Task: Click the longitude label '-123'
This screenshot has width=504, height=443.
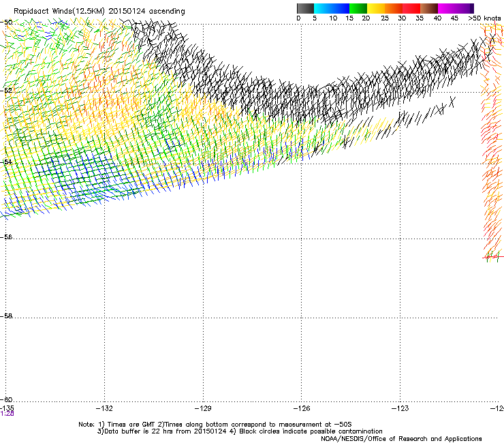Action: point(400,408)
